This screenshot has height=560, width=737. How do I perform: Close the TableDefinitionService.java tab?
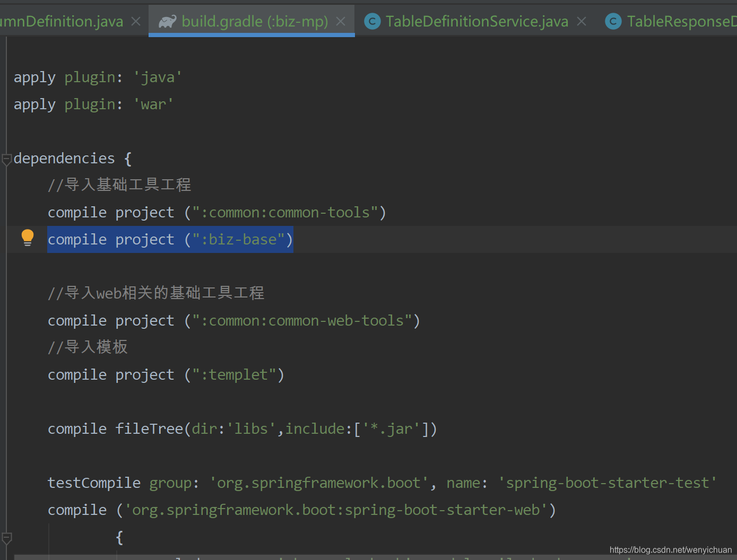point(582,21)
